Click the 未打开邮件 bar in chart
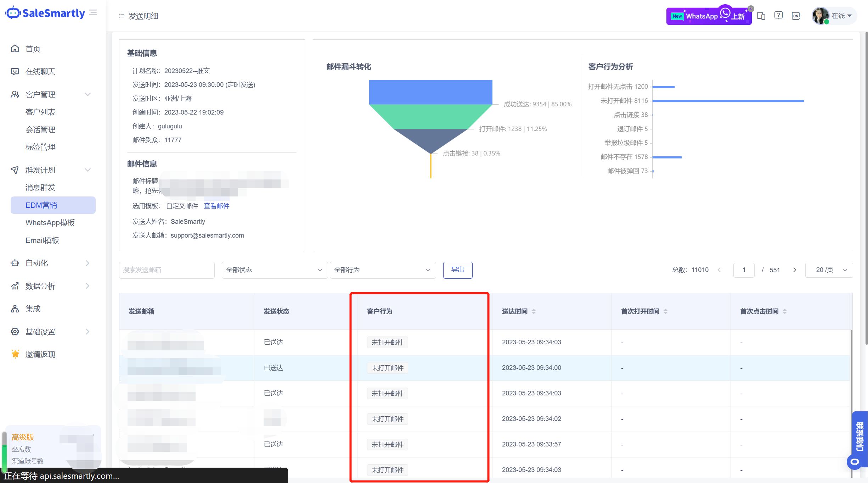 728,101
